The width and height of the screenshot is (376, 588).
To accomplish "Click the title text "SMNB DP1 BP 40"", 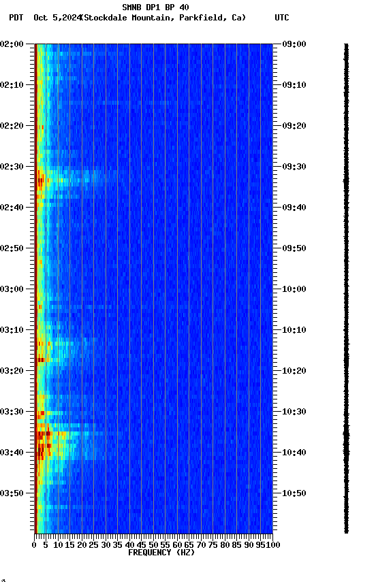I will (x=155, y=7).
